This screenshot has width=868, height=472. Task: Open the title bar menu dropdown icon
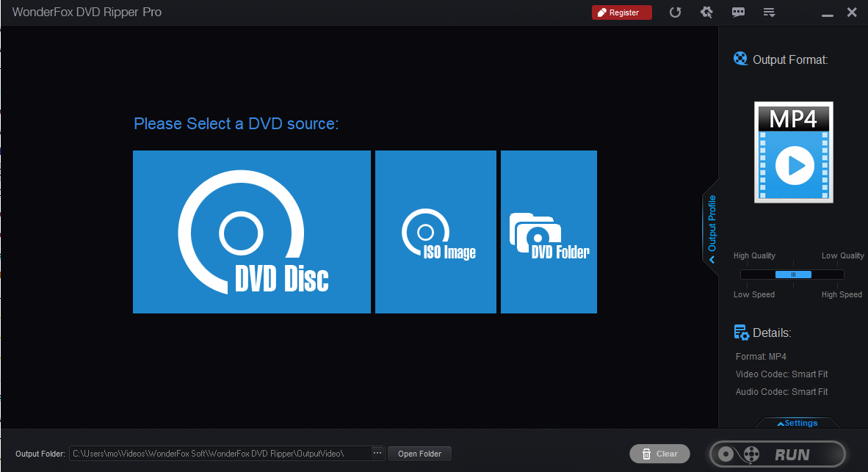(x=770, y=12)
